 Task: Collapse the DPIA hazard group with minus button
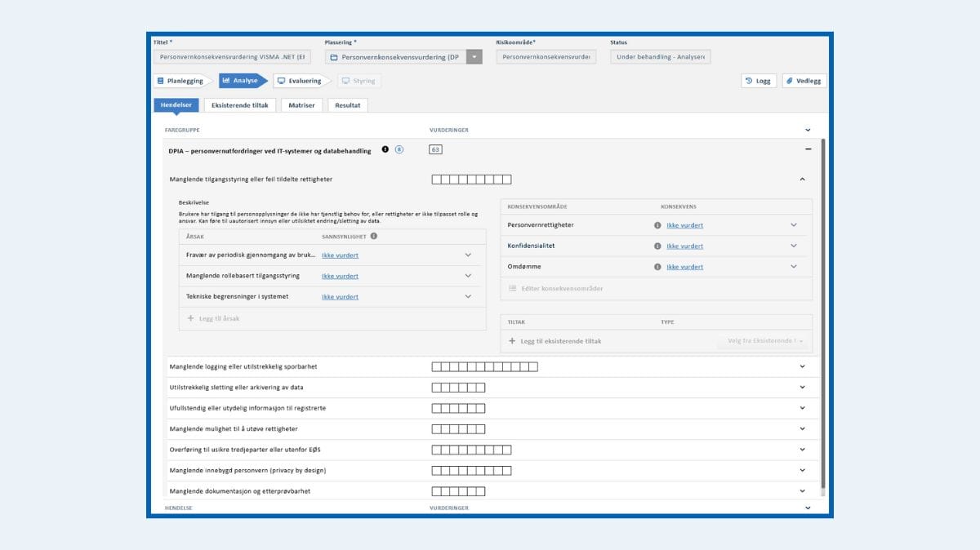pos(808,150)
